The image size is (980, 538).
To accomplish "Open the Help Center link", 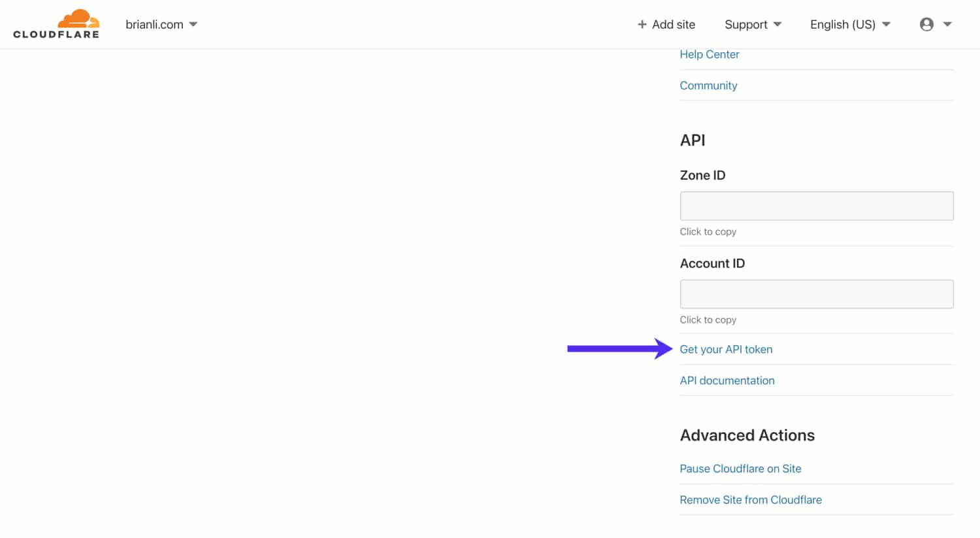I will pos(710,54).
